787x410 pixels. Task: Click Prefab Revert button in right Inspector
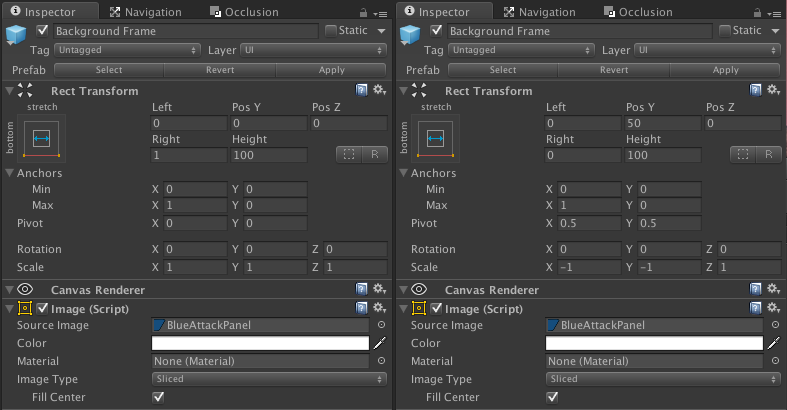pyautogui.click(x=614, y=70)
